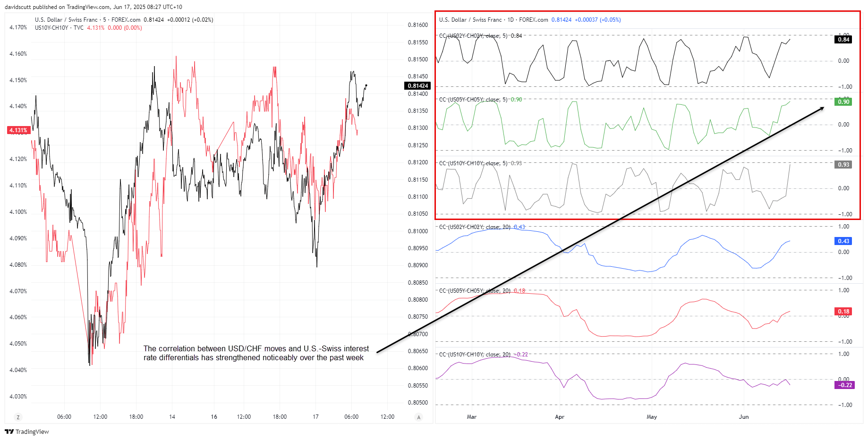Viewport: 868px width, 440px height.
Task: Click the 0.81000 price axis label
Action: [418, 231]
